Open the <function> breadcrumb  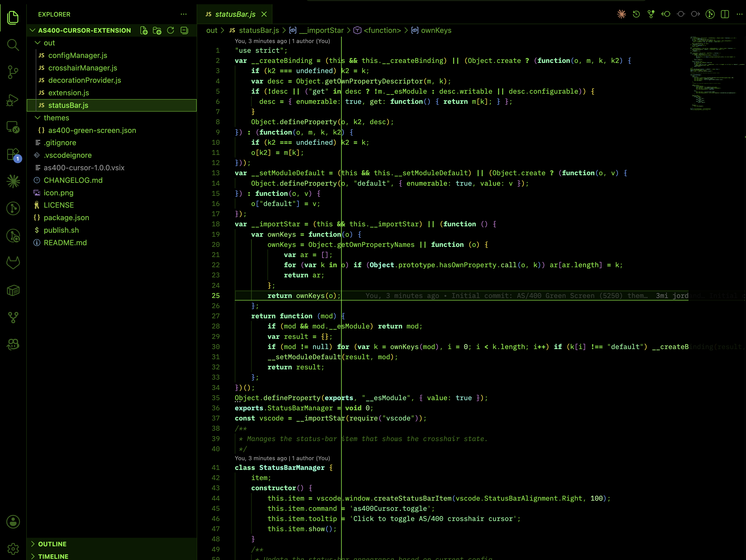pyautogui.click(x=377, y=30)
